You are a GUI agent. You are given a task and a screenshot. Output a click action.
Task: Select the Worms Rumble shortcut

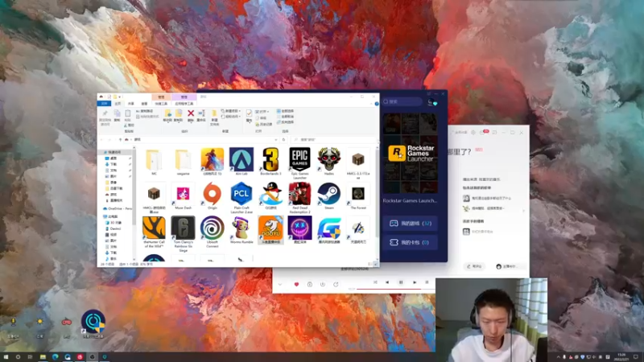[x=242, y=228]
